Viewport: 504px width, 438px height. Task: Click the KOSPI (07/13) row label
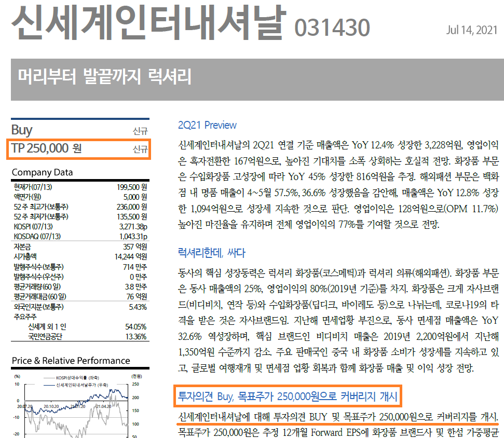33,227
